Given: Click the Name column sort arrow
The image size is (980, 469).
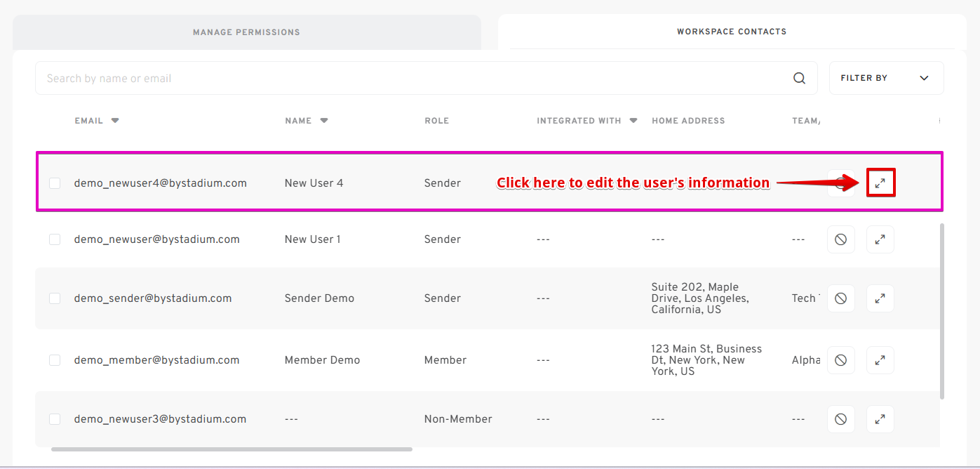Looking at the screenshot, I should point(324,121).
